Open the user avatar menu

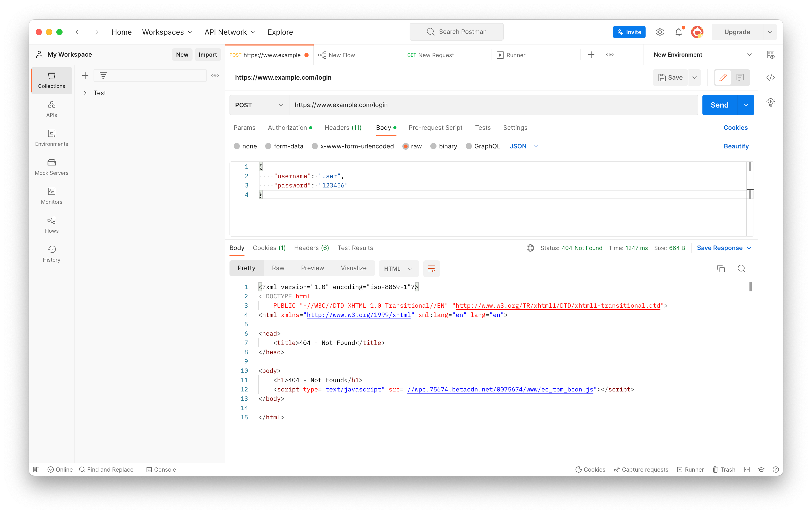tap(697, 32)
